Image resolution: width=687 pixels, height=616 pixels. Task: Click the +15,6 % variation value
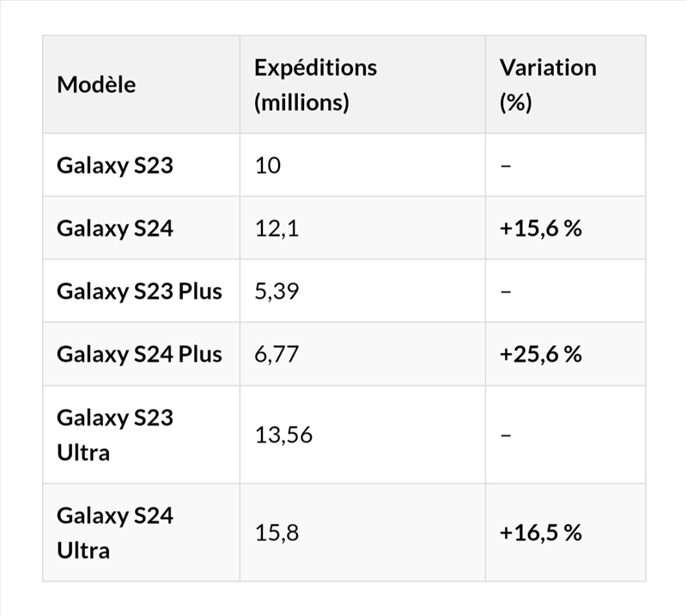pyautogui.click(x=540, y=229)
